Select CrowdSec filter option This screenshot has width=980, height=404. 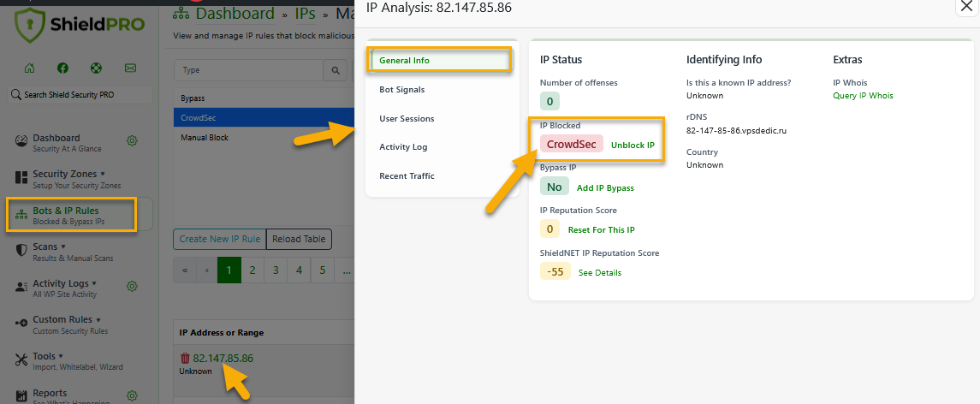coord(264,117)
